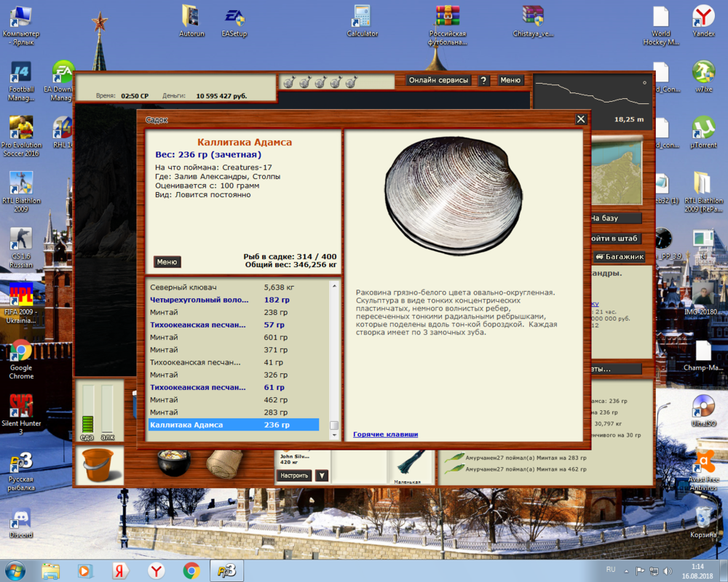Open Discord desktop shortcut
The height and width of the screenshot is (582, 728).
click(x=21, y=522)
